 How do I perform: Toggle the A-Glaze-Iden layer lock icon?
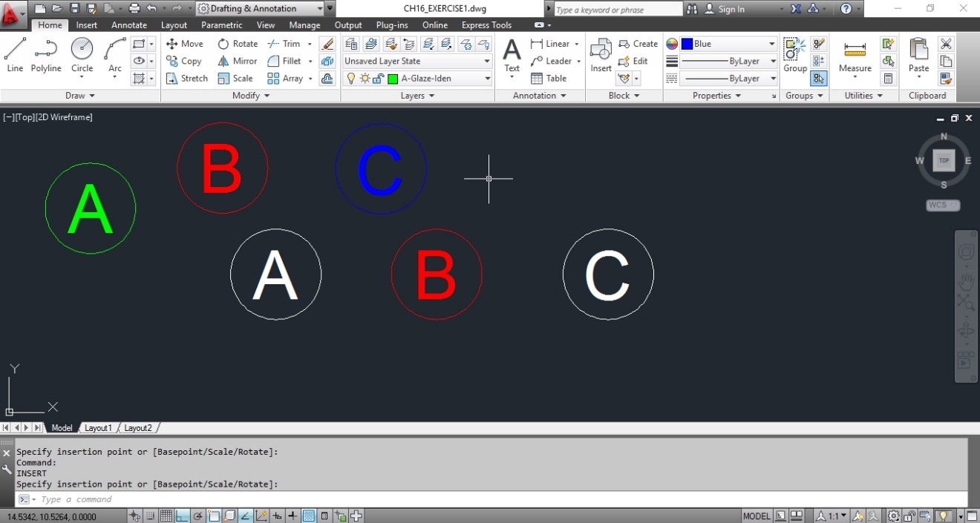pyautogui.click(x=378, y=78)
